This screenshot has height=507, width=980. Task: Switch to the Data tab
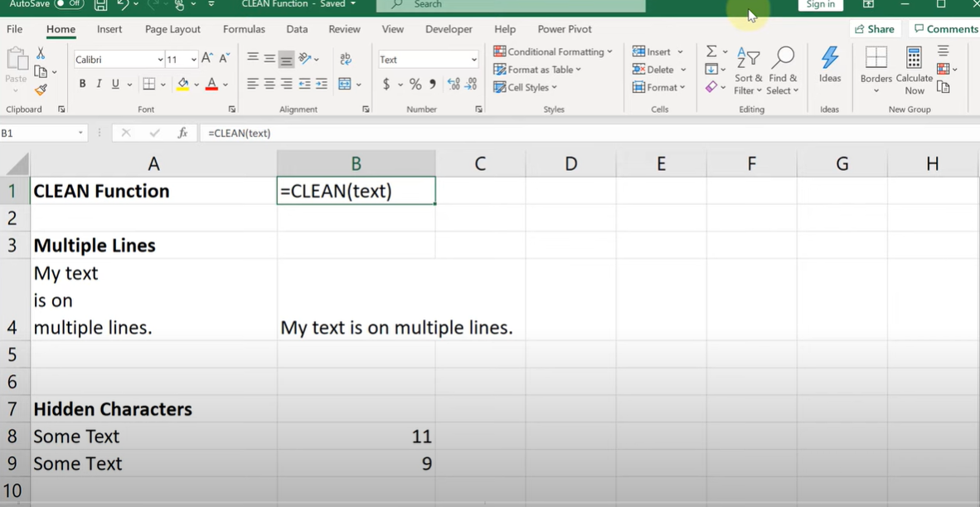[x=297, y=29]
